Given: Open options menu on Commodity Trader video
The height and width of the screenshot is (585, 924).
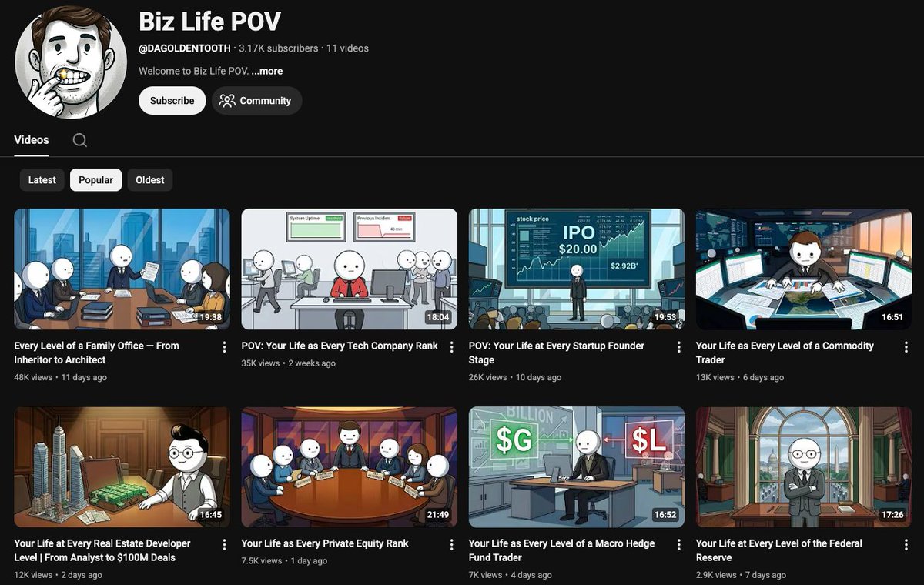Looking at the screenshot, I should (906, 347).
